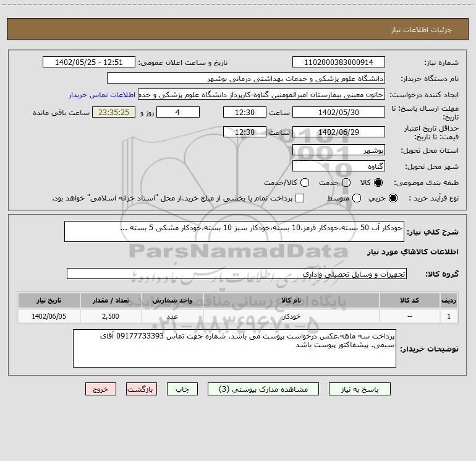
Task: Click the توضیحات خریدار notes text area
Action: [x=234, y=348]
